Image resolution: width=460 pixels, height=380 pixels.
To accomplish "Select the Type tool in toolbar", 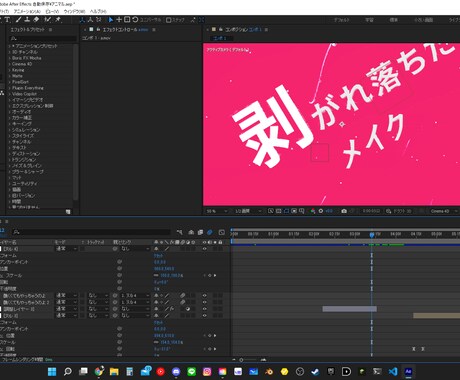I will coord(7,20).
